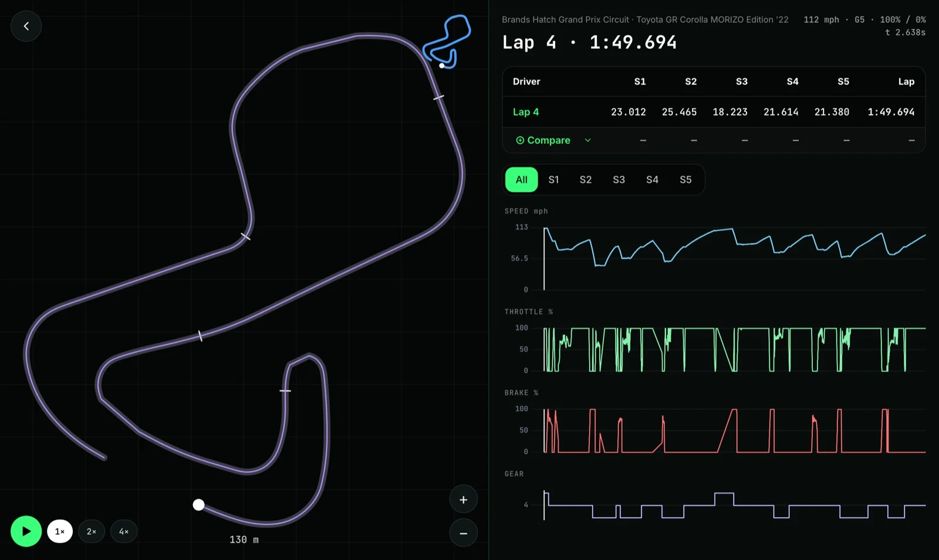Switch to the S3 sector tab
This screenshot has height=560, width=939.
(x=619, y=179)
